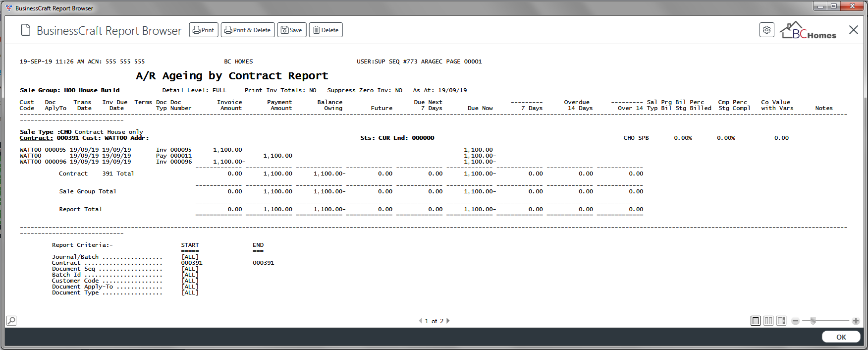The width and height of the screenshot is (868, 350).
Task: Select the Pay 000011 document entry
Action: pyautogui.click(x=174, y=156)
